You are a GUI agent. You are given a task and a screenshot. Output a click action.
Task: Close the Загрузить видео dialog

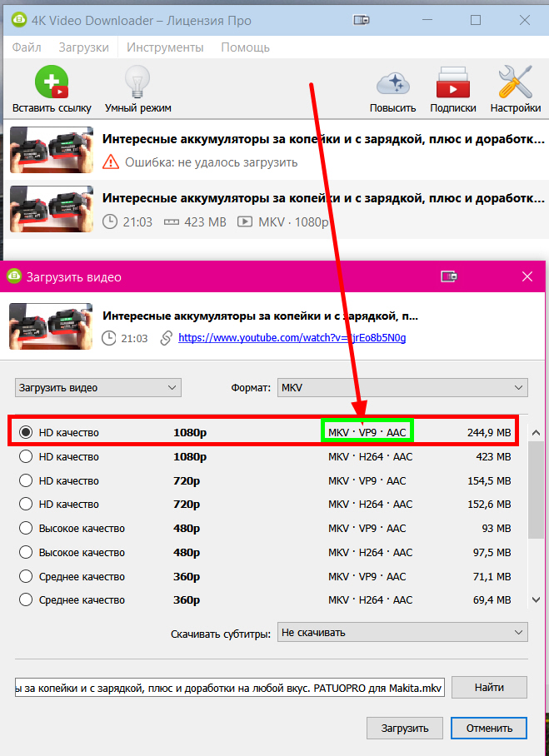(x=527, y=276)
